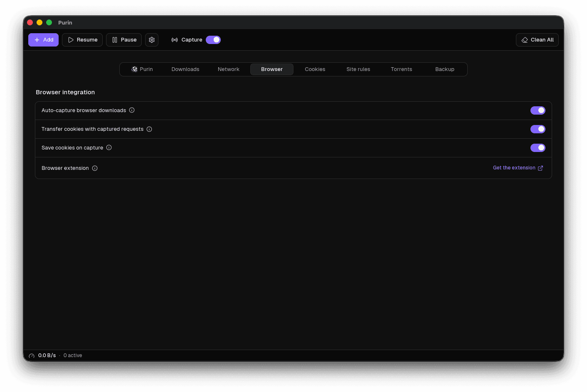Click the Purin window title text
587x392 pixels.
[x=65, y=22]
